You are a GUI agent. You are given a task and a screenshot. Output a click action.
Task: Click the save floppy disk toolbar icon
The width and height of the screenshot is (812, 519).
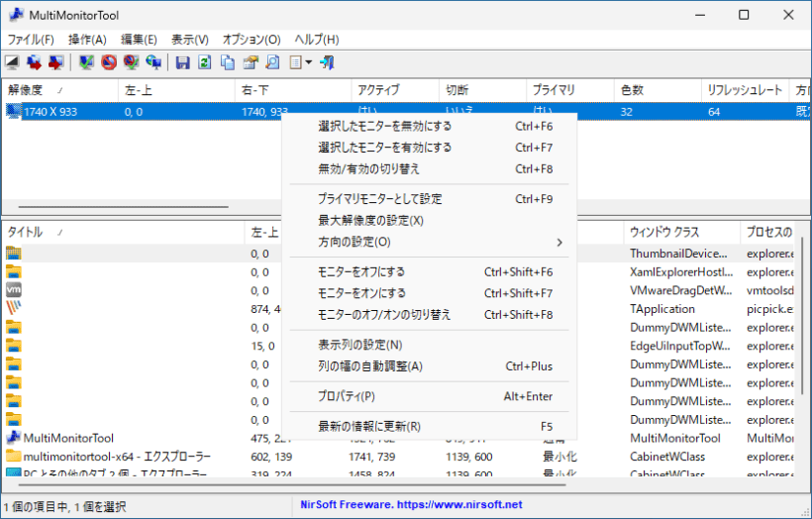pyautogui.click(x=182, y=62)
